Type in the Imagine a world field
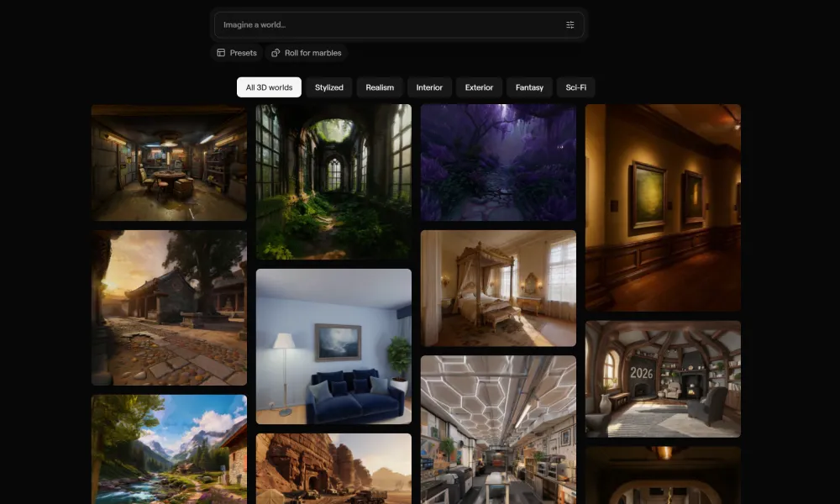Screen dimensions: 840x504 [386, 25]
